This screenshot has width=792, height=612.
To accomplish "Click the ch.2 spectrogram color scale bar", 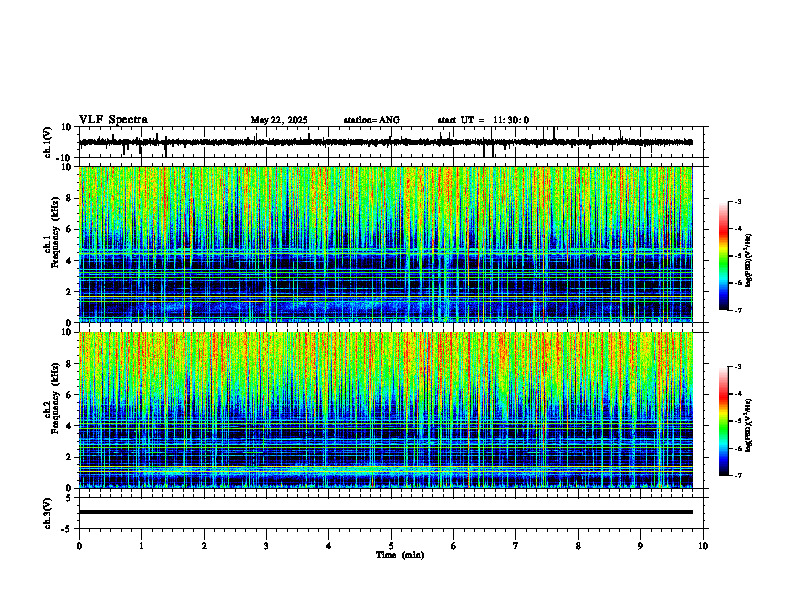I will [x=724, y=421].
